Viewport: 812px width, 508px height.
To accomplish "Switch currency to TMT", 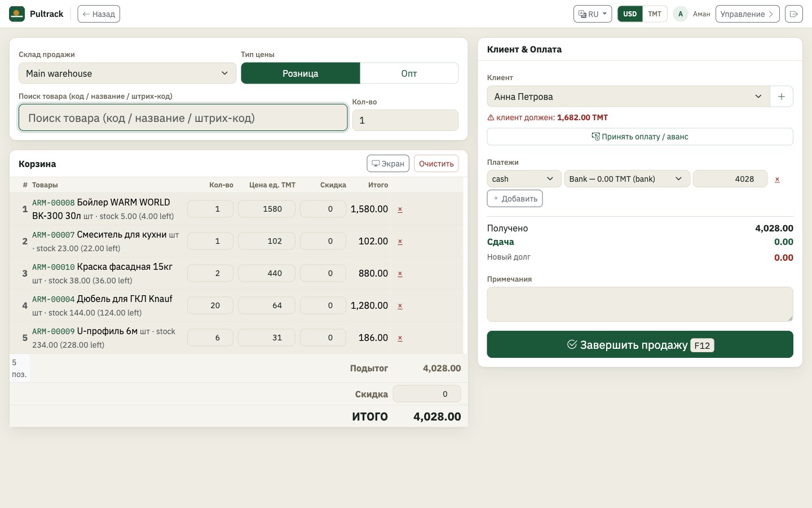I will tap(655, 14).
